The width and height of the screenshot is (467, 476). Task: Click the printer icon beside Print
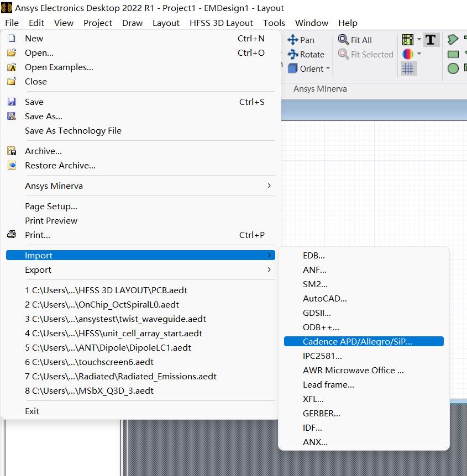[11, 235]
